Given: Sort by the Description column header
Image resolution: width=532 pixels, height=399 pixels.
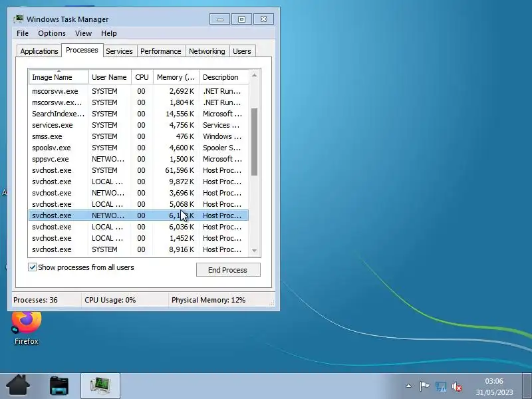Looking at the screenshot, I should click(224, 77).
